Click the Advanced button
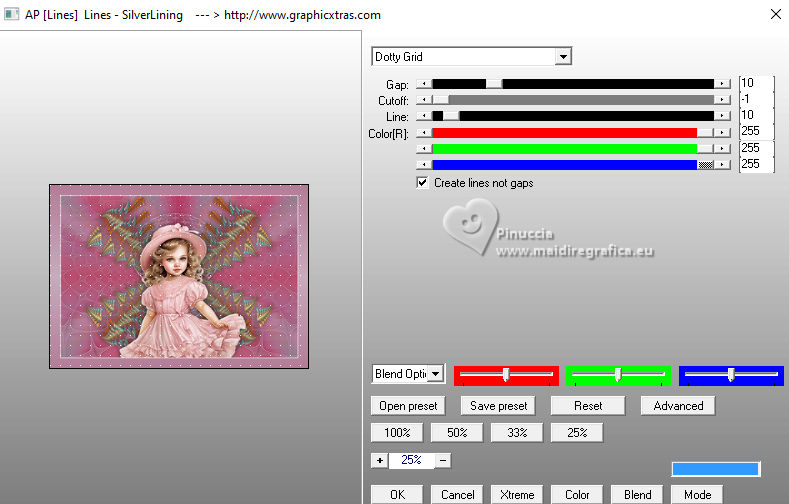Viewport: 789px width, 504px height. pyautogui.click(x=678, y=406)
